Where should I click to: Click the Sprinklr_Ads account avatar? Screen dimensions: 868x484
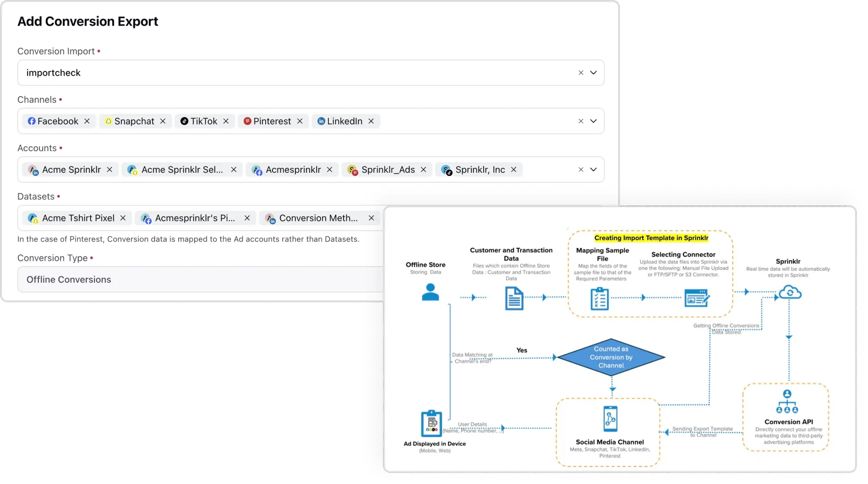[352, 170]
